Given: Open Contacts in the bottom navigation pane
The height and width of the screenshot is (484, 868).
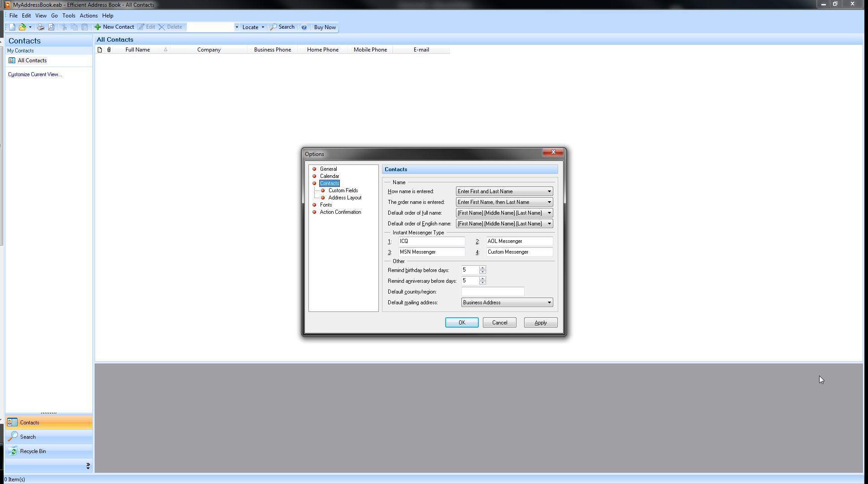Looking at the screenshot, I should point(49,423).
